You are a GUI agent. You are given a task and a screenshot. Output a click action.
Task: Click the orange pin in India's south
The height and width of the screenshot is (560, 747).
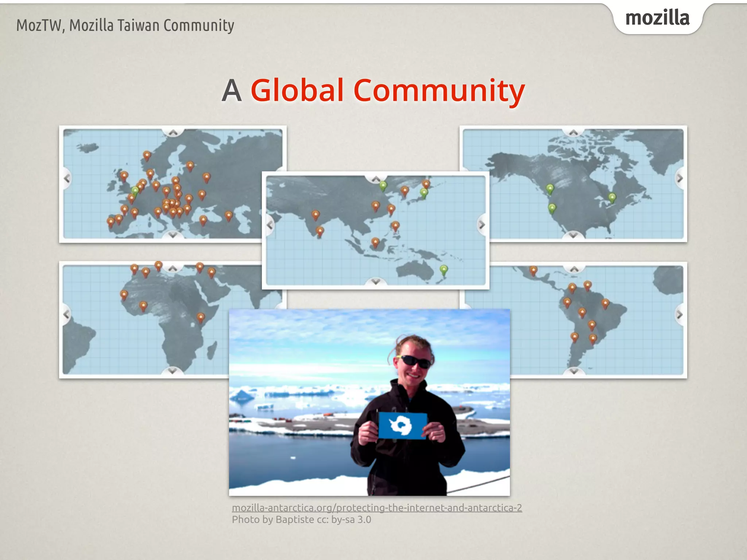point(320,231)
